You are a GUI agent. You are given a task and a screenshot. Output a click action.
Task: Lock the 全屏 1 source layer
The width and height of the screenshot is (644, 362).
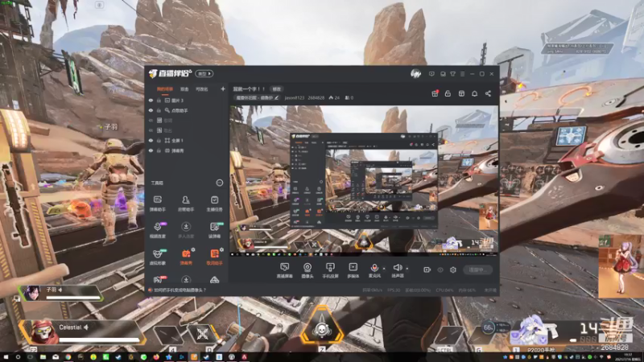click(x=159, y=140)
